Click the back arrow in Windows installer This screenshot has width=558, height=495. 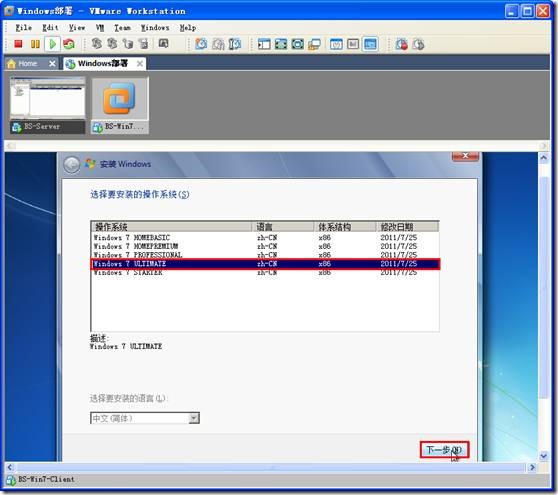(x=72, y=165)
